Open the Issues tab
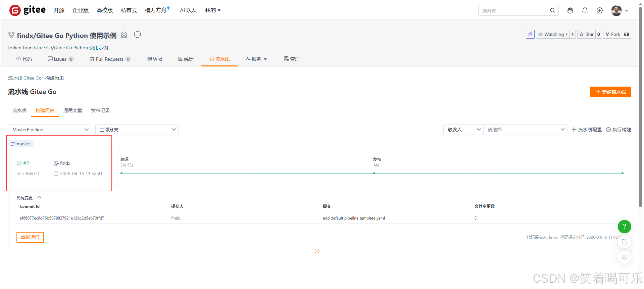The width and height of the screenshot is (644, 289). [61, 59]
